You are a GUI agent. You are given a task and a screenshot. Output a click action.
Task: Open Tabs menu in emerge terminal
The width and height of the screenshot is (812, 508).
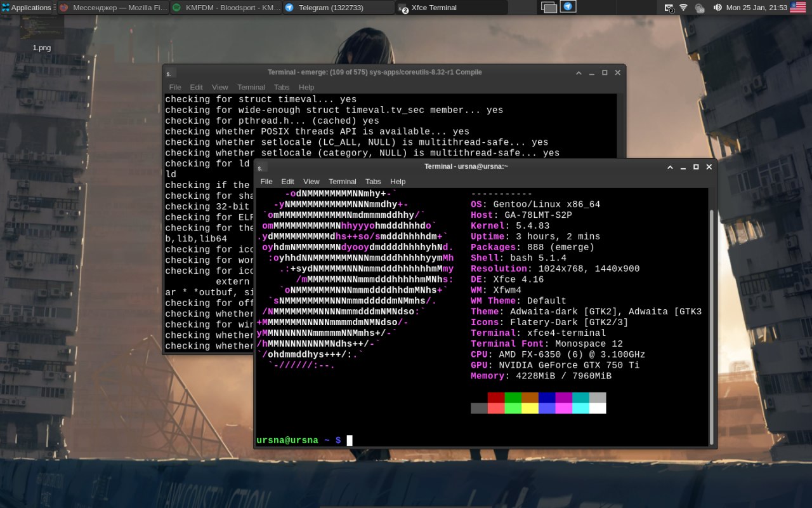(282, 87)
